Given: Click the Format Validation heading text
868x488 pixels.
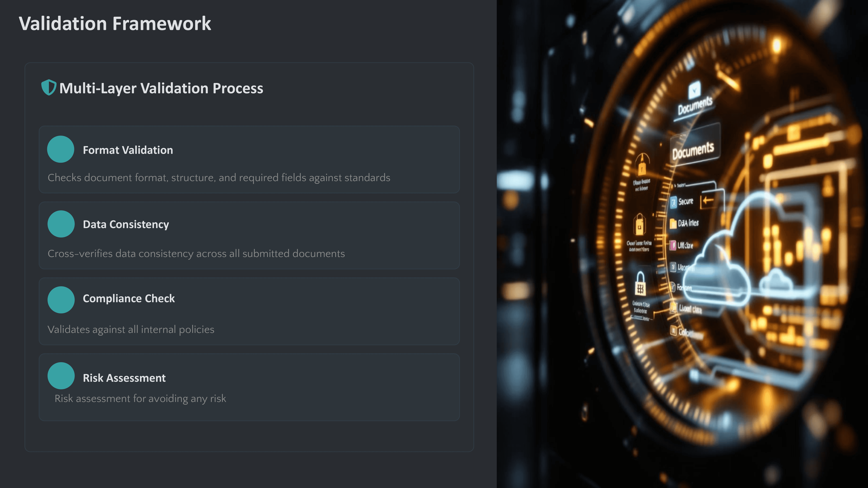Looking at the screenshot, I should [128, 150].
